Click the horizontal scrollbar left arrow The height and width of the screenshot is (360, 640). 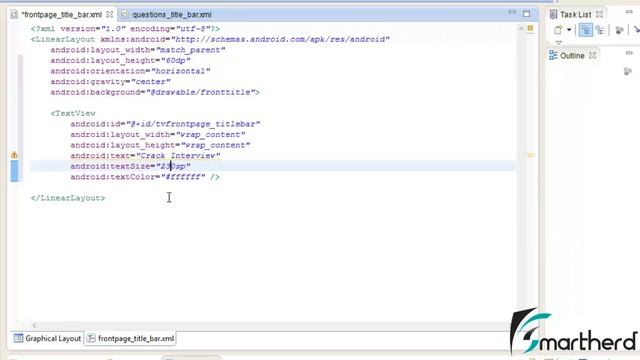[35, 325]
